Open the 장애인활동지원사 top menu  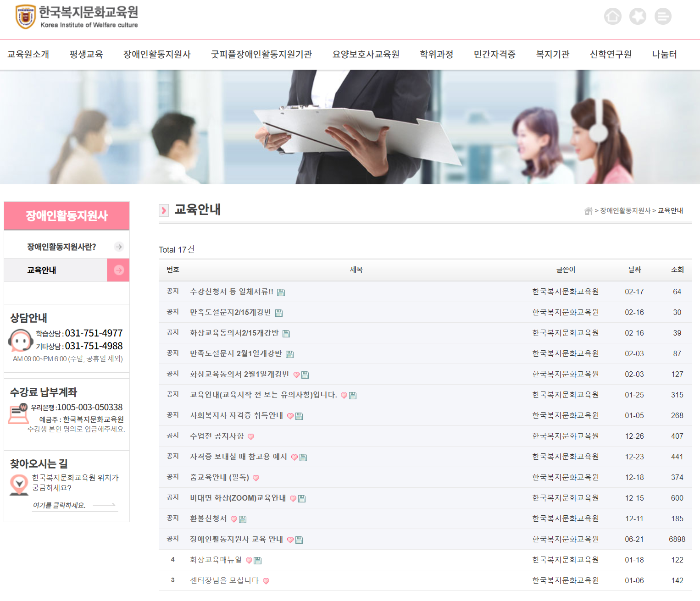(x=157, y=55)
